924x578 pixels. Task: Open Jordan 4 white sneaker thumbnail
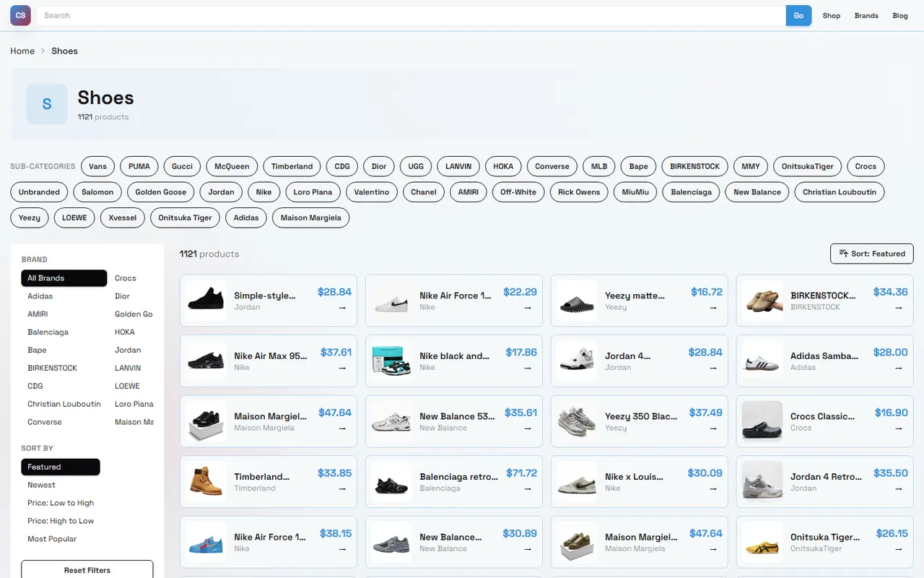point(577,361)
